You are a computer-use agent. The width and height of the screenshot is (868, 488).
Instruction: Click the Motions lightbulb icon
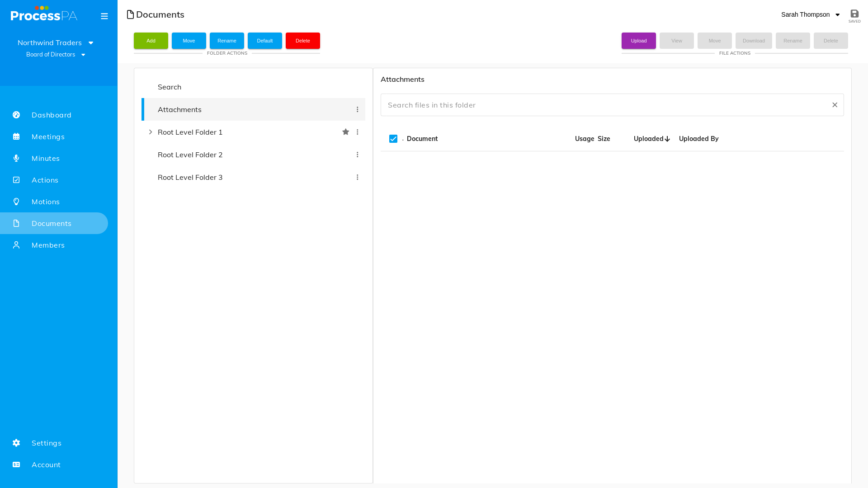point(16,202)
